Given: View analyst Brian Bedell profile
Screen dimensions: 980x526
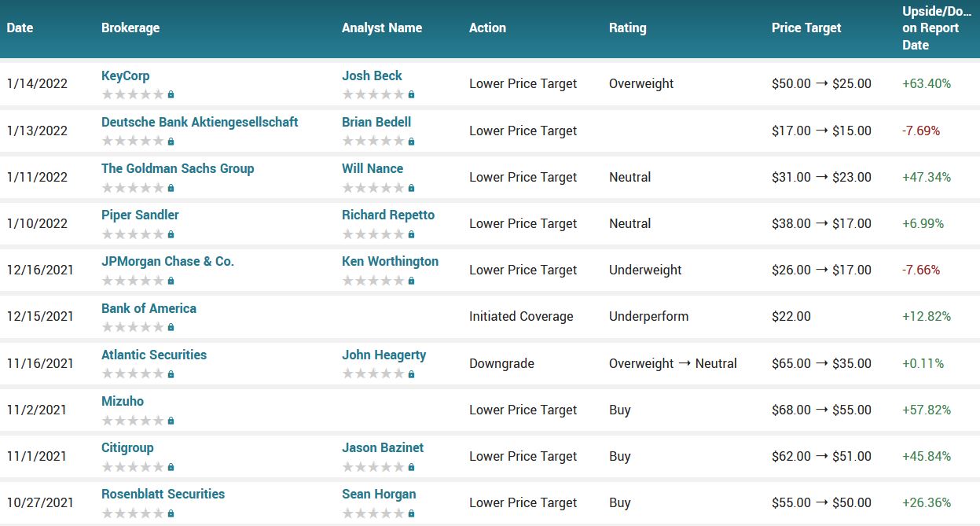Looking at the screenshot, I should pyautogui.click(x=376, y=122).
